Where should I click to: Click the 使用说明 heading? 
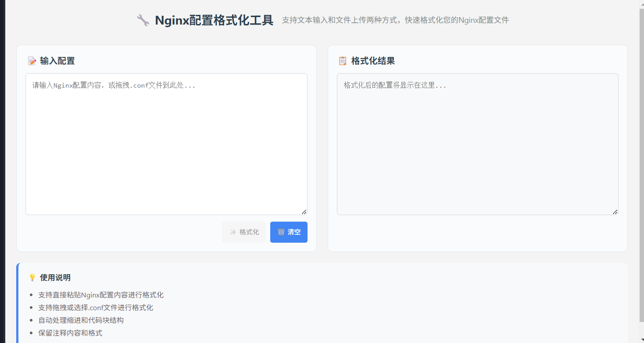coord(55,278)
